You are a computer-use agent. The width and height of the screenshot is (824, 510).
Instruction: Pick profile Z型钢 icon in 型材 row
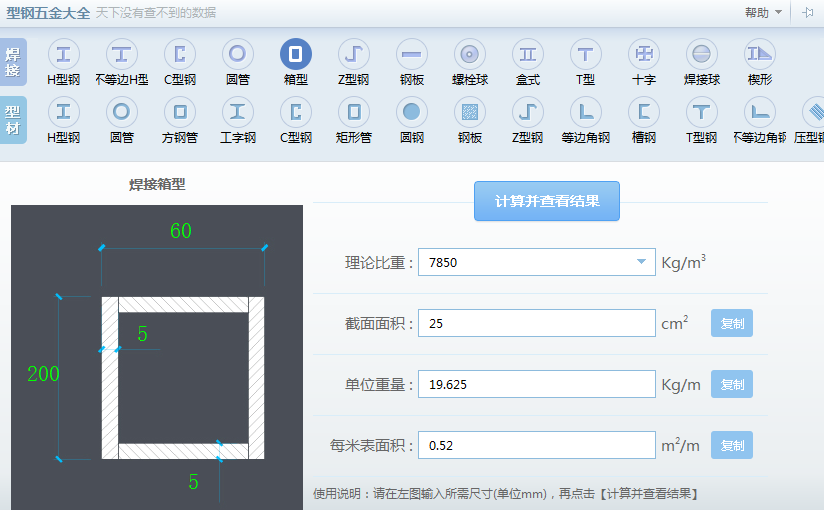(x=528, y=112)
